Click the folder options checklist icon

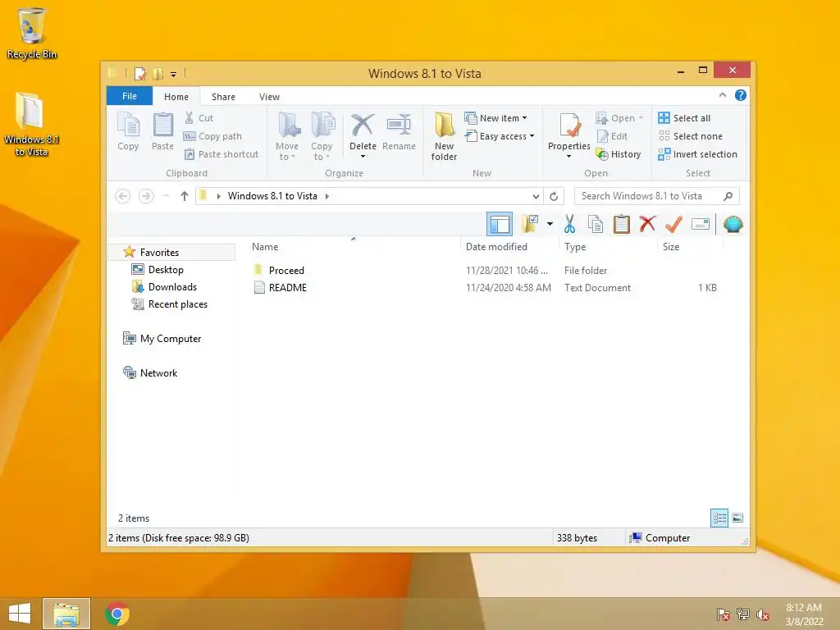[x=530, y=225]
